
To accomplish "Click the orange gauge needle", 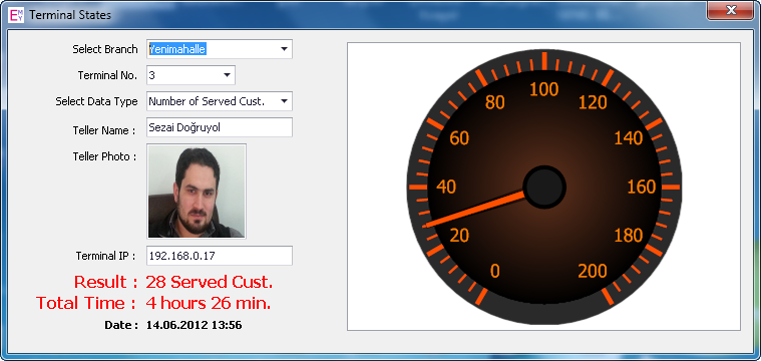I will tap(474, 209).
